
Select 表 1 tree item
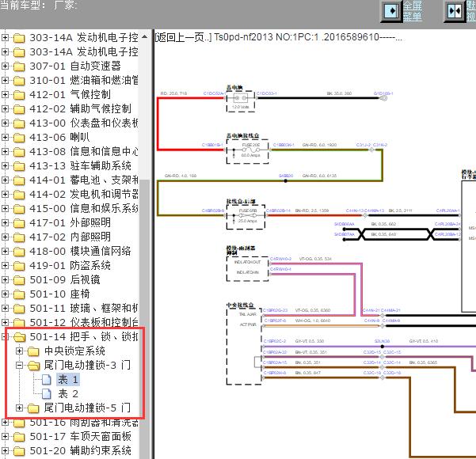coord(68,380)
